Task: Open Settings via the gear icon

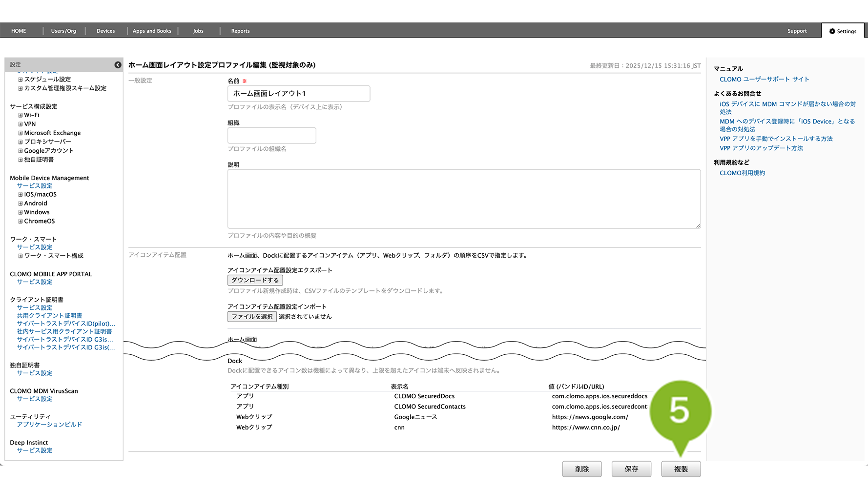Action: point(832,31)
